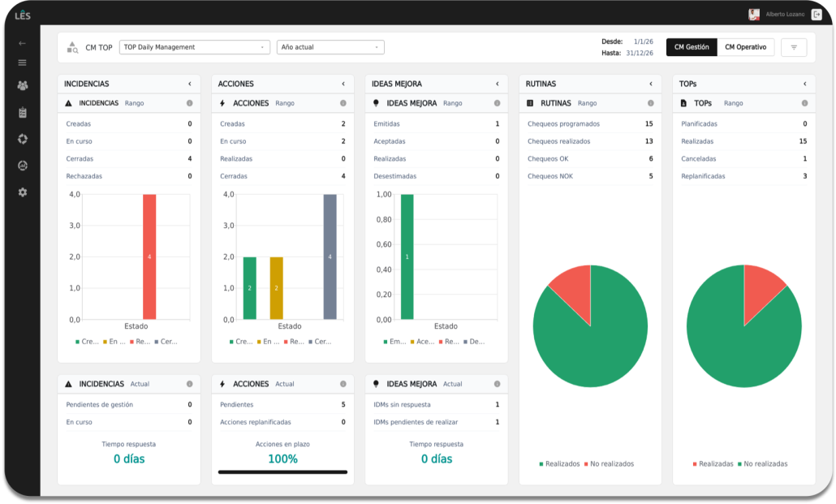Click info icon of INCIDENCIAS Rango
The width and height of the screenshot is (836, 504).
coord(189,103)
